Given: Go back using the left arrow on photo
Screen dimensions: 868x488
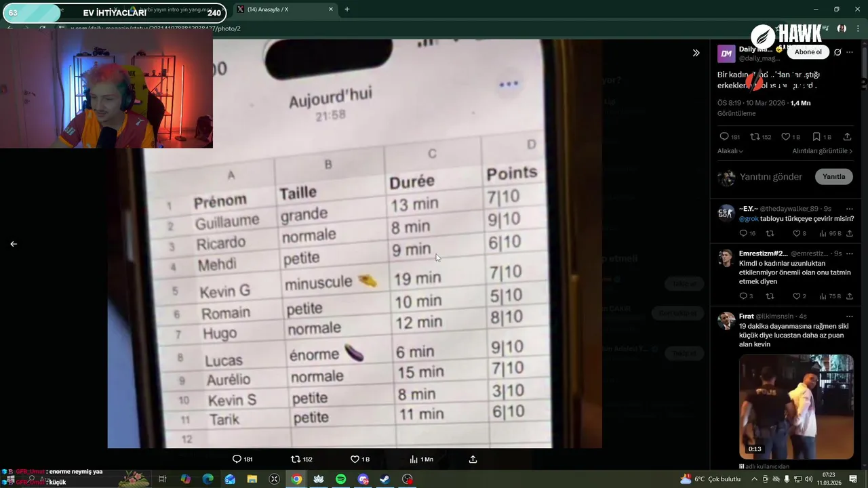Looking at the screenshot, I should (x=14, y=244).
